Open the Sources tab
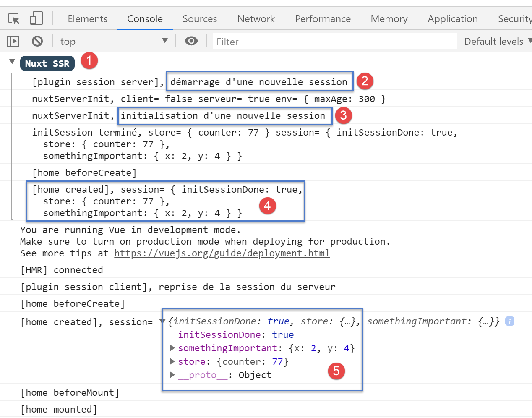Screen dimensions: 532x418 click(200, 19)
